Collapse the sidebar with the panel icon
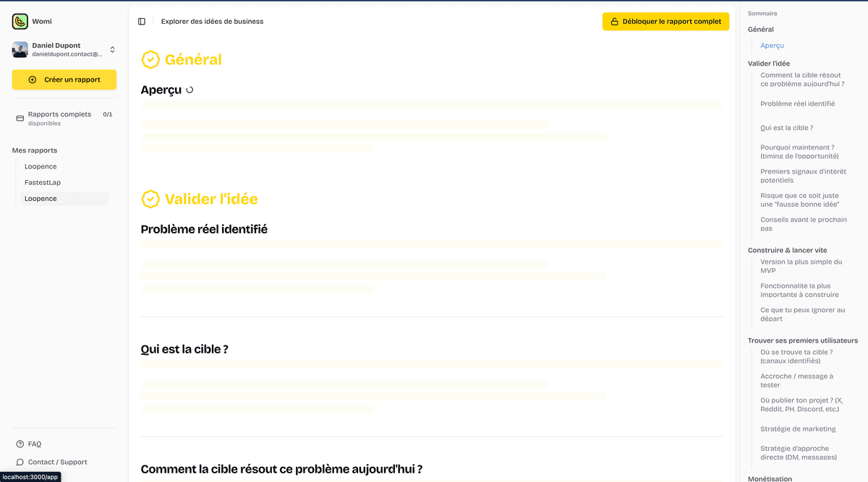The width and height of the screenshot is (868, 482). [x=141, y=21]
